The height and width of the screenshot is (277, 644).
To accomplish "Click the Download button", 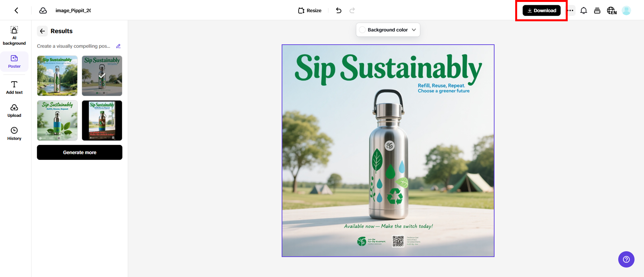I will (x=542, y=11).
